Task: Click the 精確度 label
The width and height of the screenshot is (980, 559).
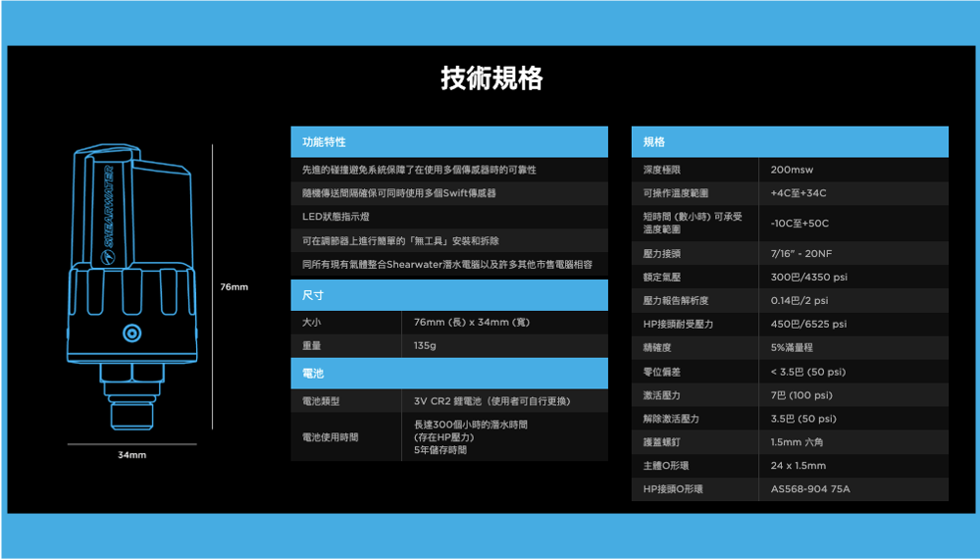Action: click(x=657, y=348)
